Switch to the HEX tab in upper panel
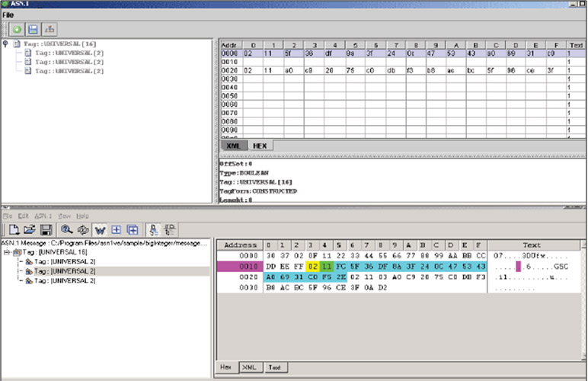This screenshot has height=381, width=588. click(260, 145)
